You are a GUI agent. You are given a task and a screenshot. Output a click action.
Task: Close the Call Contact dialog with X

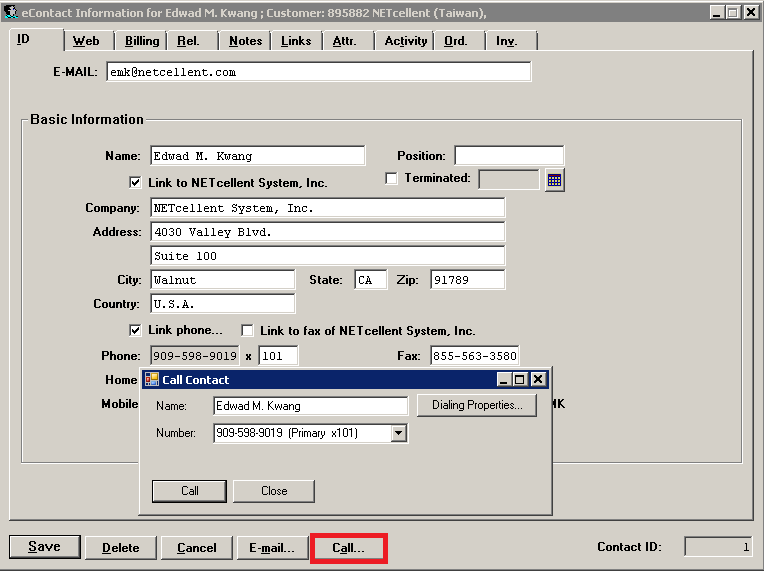tap(538, 380)
